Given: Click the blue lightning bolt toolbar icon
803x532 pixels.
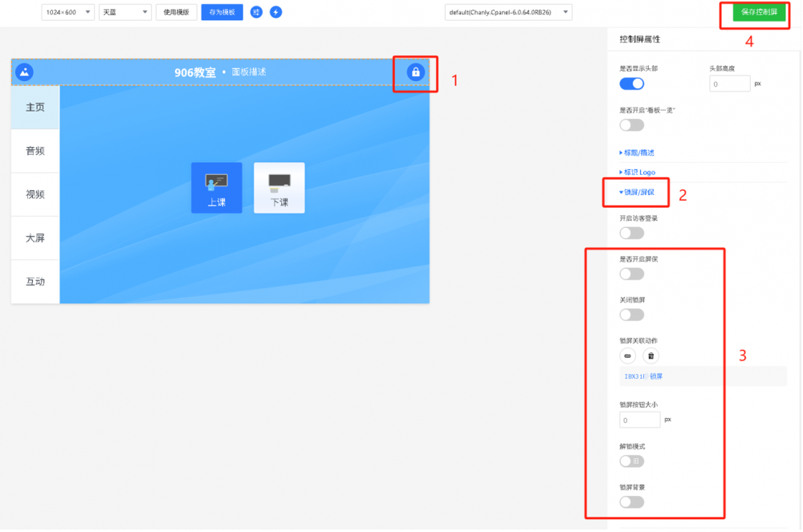Looking at the screenshot, I should coord(275,12).
